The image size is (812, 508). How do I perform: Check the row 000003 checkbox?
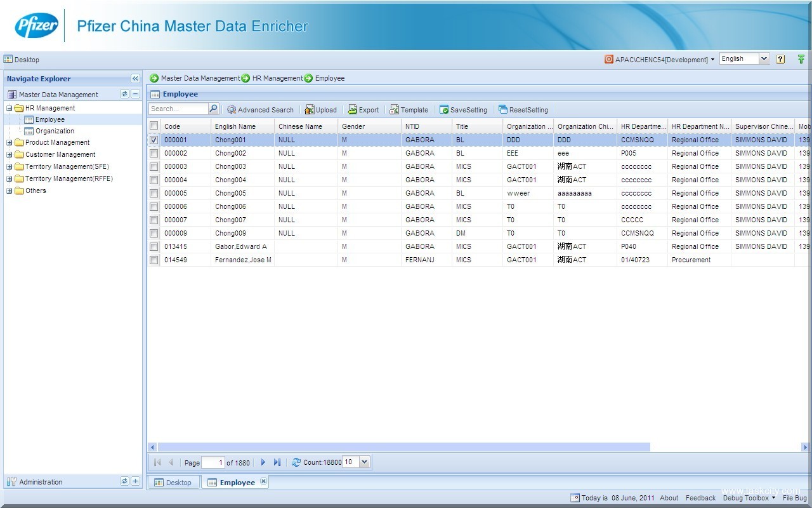[x=154, y=166]
